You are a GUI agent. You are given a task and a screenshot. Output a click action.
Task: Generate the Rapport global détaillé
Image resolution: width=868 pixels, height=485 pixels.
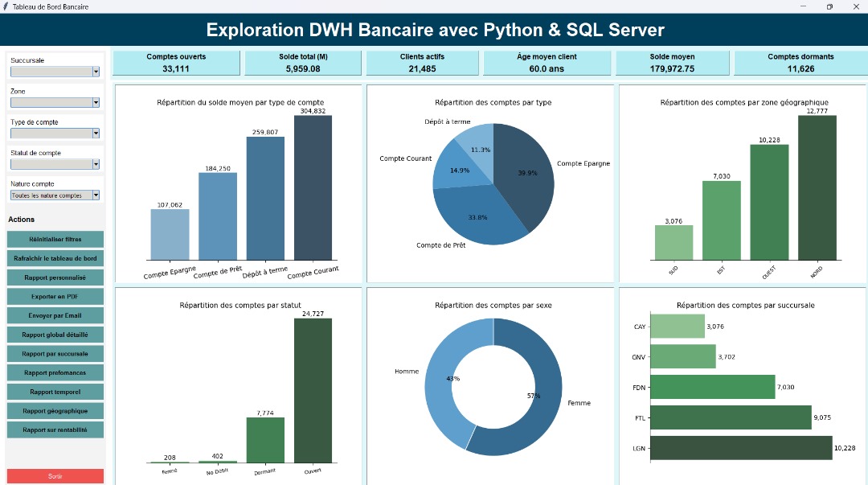[55, 335]
